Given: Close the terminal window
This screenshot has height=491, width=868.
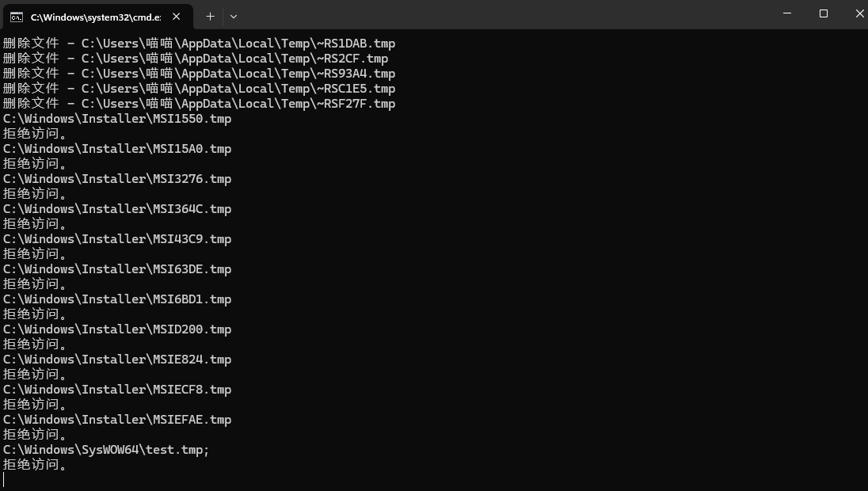Looking at the screenshot, I should (x=858, y=13).
